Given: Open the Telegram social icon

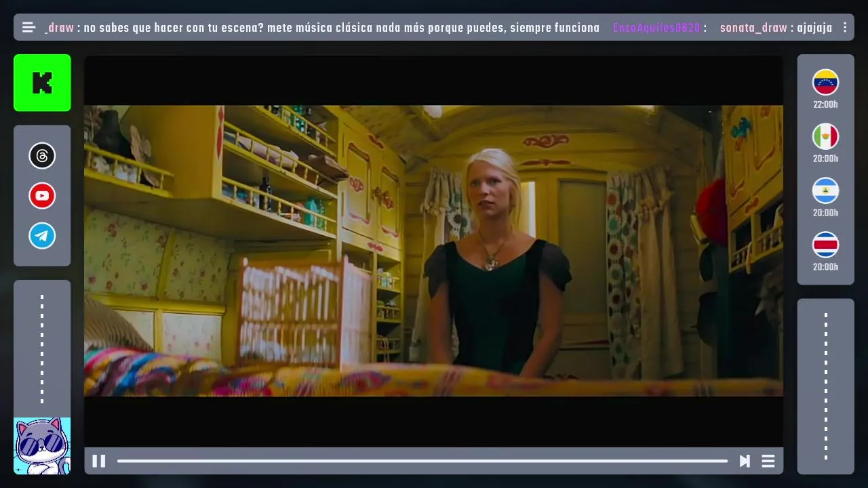Looking at the screenshot, I should coord(42,236).
